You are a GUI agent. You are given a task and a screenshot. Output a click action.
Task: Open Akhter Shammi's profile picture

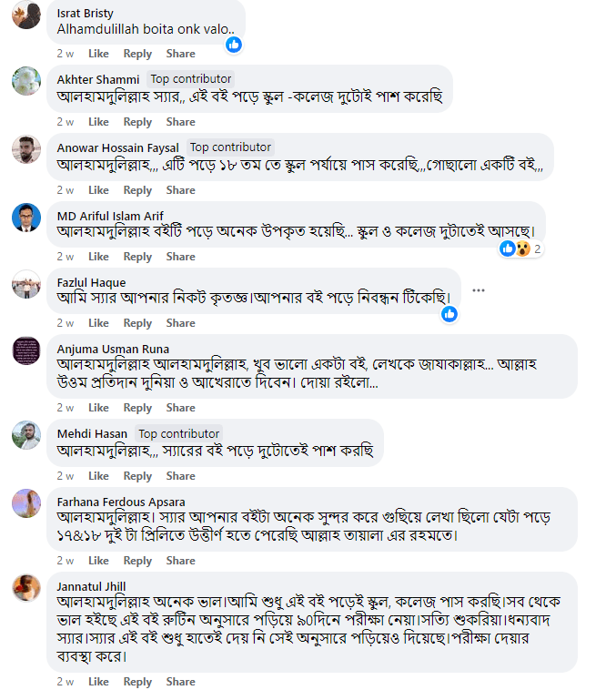pyautogui.click(x=26, y=81)
